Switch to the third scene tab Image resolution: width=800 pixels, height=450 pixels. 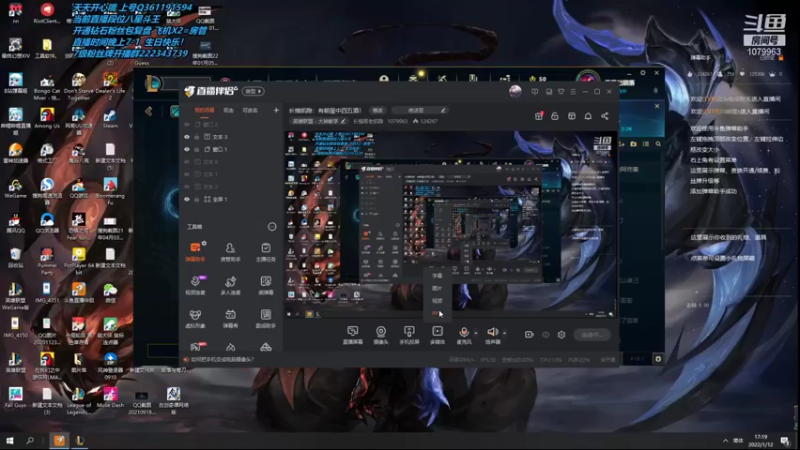[x=249, y=110]
